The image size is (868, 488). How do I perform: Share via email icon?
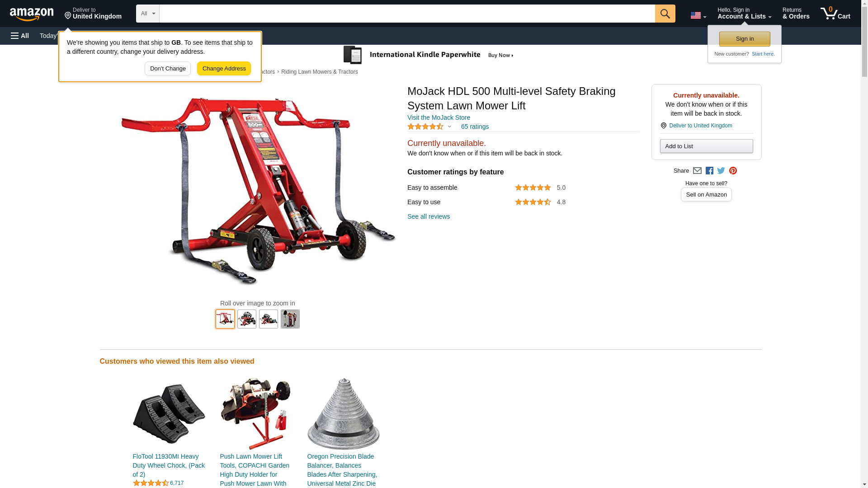tap(697, 171)
